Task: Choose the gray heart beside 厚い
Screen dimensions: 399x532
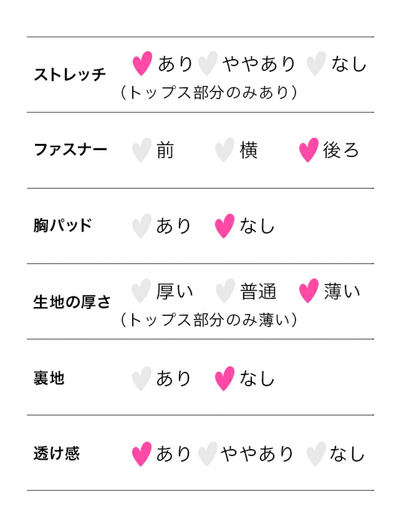Action: coord(141,291)
